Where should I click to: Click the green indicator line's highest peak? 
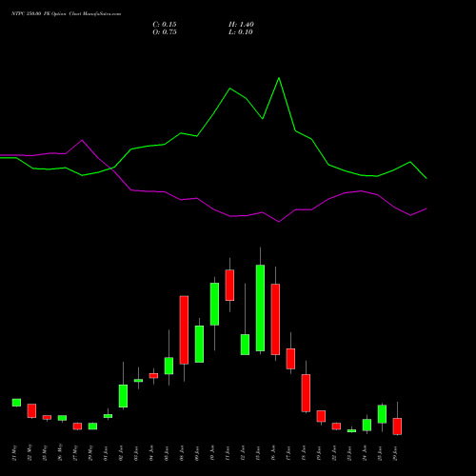click(279, 78)
